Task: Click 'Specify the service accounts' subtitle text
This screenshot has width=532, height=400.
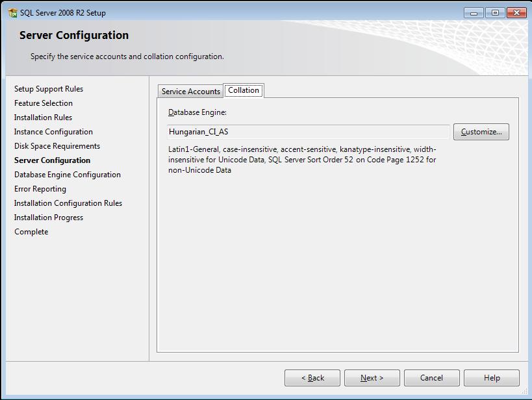Action: [127, 56]
